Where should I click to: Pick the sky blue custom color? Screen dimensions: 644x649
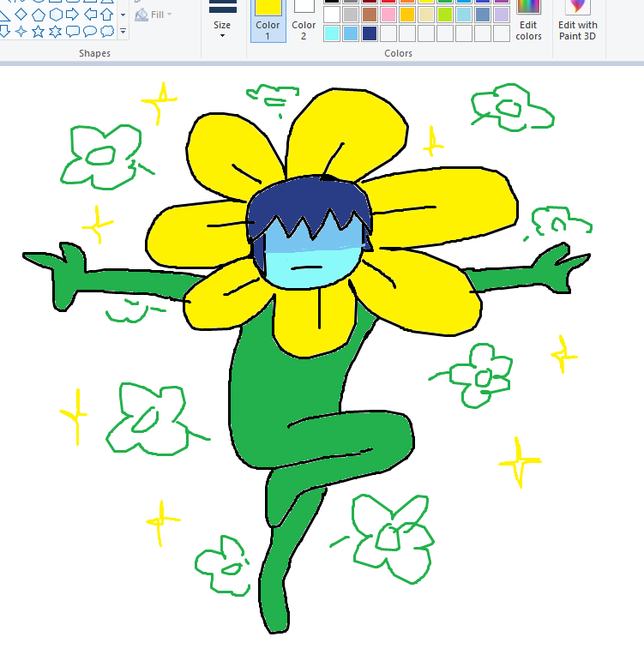[351, 33]
